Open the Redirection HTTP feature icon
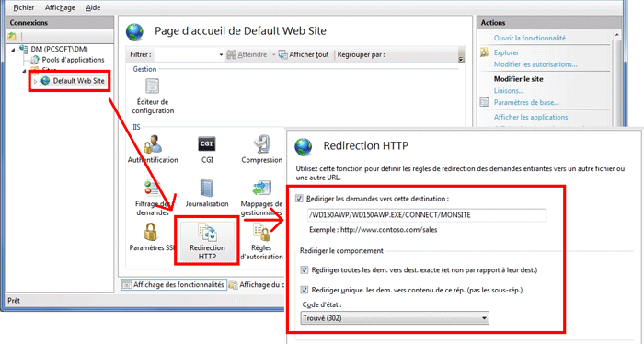This screenshot has width=644, height=344. click(x=207, y=242)
